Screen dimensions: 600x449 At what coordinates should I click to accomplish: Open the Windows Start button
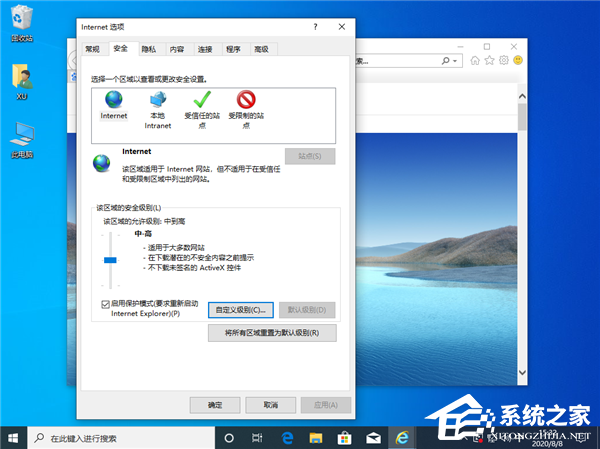click(x=13, y=438)
